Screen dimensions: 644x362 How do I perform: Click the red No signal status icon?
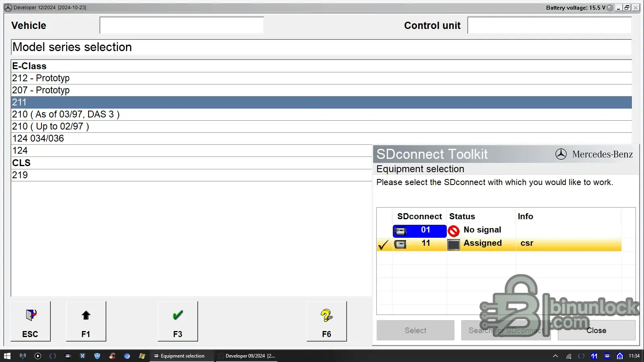coord(454,231)
